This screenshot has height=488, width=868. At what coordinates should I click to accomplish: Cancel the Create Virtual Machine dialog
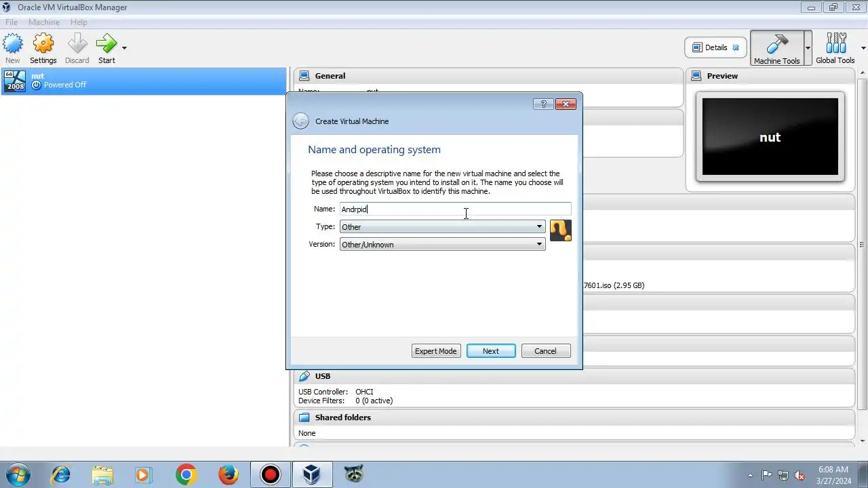(x=546, y=351)
